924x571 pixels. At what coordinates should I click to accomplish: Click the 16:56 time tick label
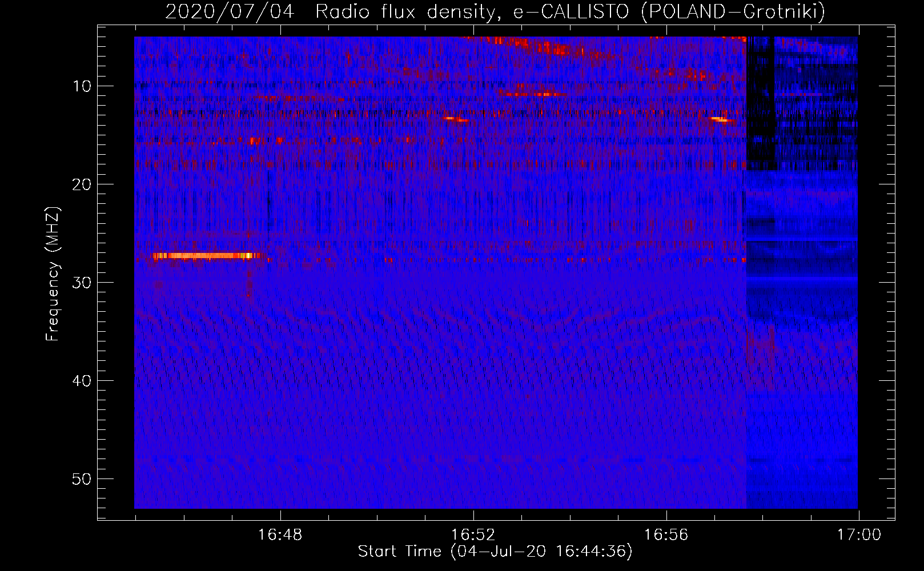pos(666,535)
